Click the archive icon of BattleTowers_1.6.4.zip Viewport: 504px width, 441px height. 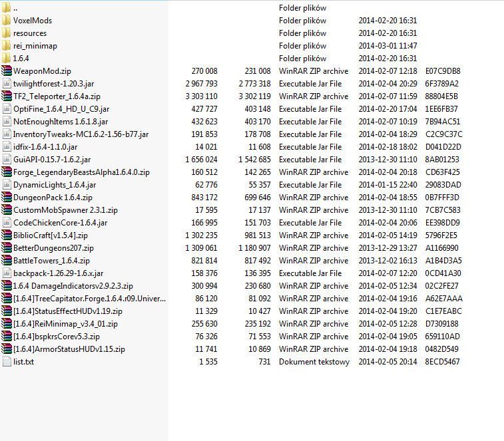pyautogui.click(x=7, y=261)
